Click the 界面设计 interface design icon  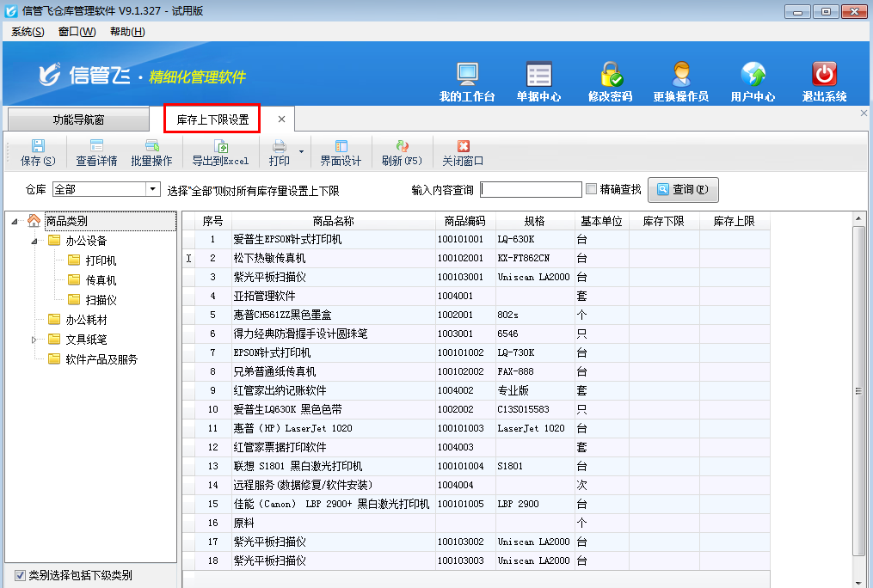341,152
